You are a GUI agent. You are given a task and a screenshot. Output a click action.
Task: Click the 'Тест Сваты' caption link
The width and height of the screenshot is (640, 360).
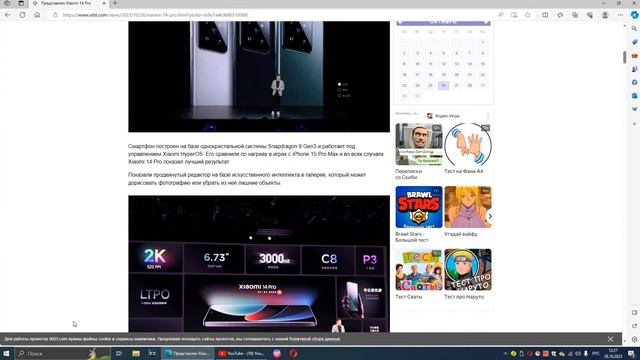tap(409, 297)
